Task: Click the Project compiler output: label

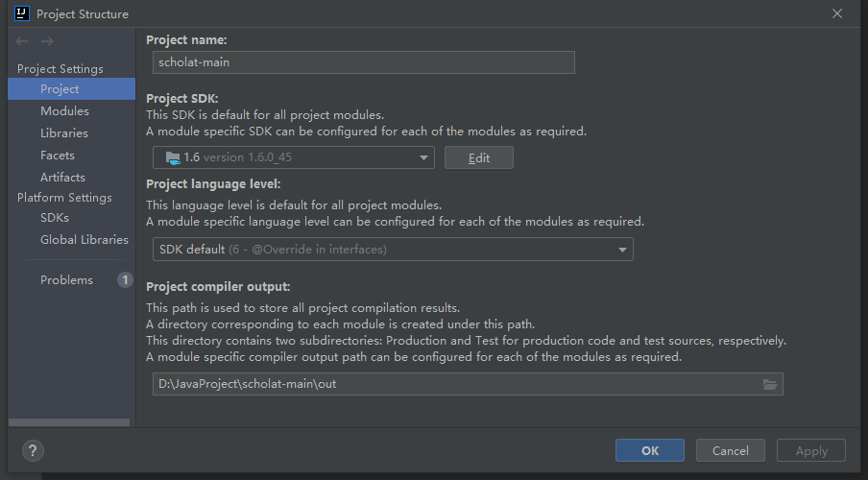Action: (218, 287)
